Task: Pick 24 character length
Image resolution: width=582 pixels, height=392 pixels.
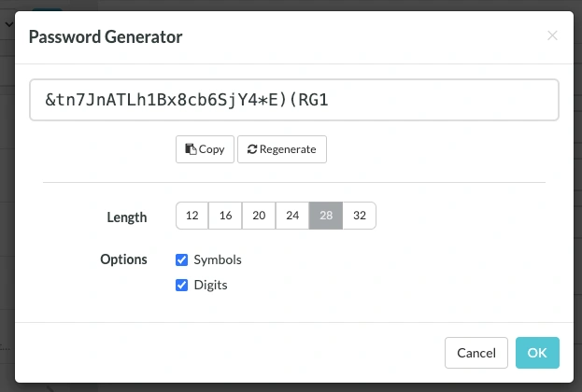Action: 292,216
